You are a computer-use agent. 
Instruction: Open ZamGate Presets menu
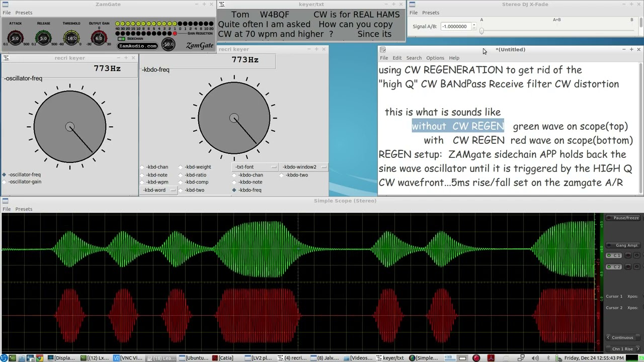(x=24, y=13)
